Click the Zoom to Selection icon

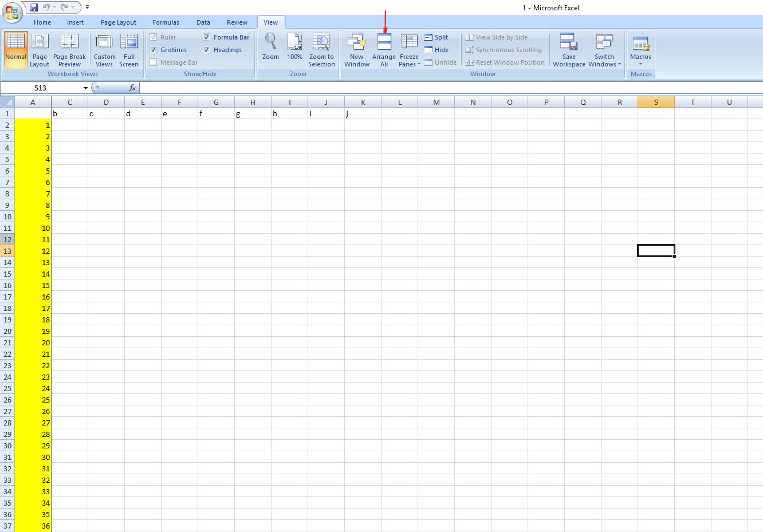321,49
